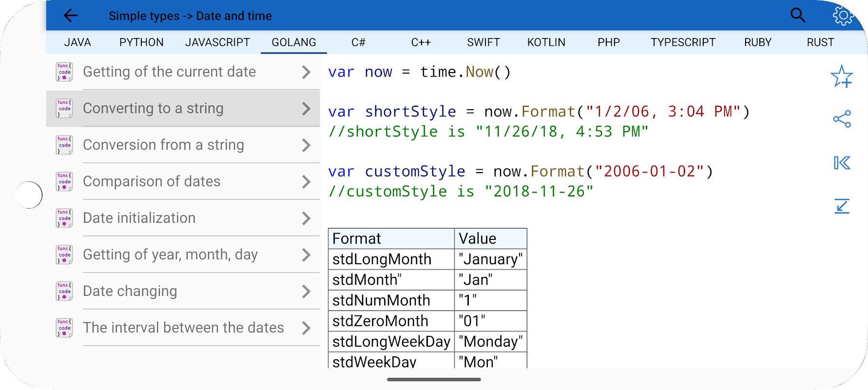Switch to the TYPESCRIPT tab

tap(683, 42)
